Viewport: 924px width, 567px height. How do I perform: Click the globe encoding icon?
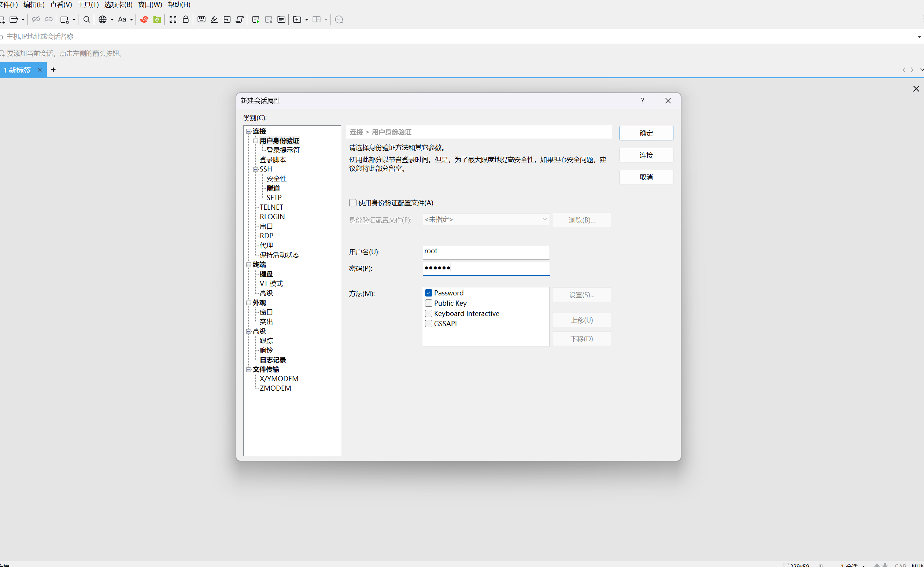[x=102, y=19]
